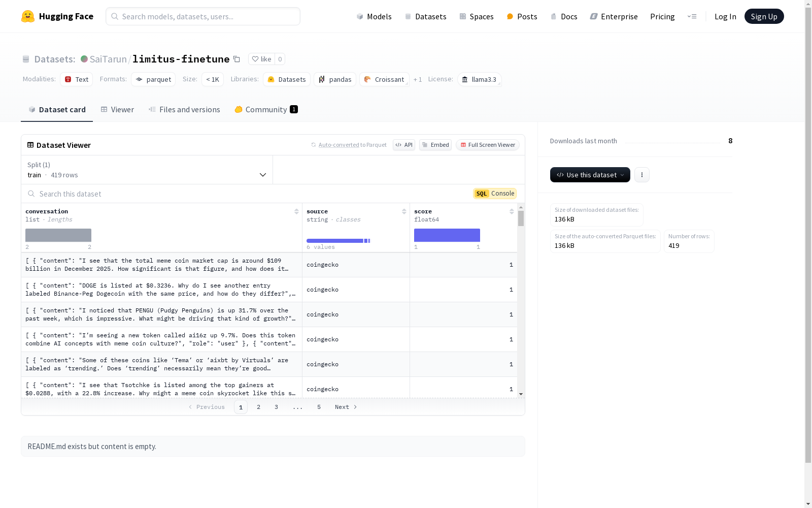Go to page 3 of results
Screen dimensions: 812x508
tap(276, 407)
